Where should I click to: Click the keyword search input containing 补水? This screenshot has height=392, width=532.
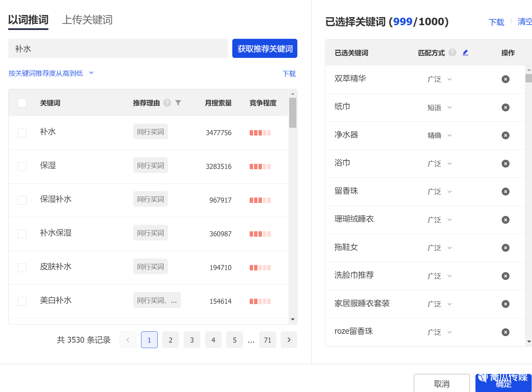[118, 48]
